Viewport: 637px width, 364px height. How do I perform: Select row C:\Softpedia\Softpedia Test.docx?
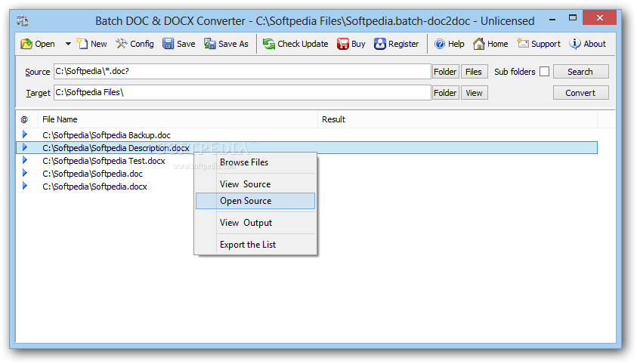[x=307, y=161]
